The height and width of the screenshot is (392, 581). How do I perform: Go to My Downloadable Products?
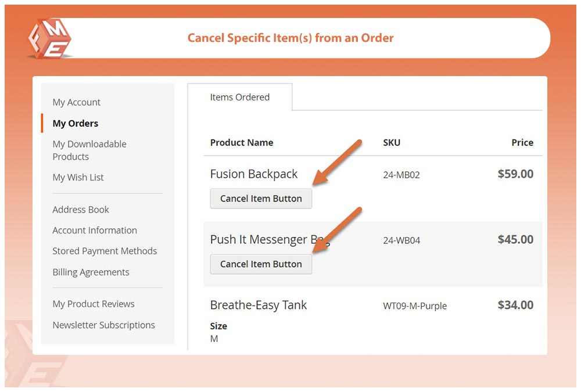[x=89, y=150]
